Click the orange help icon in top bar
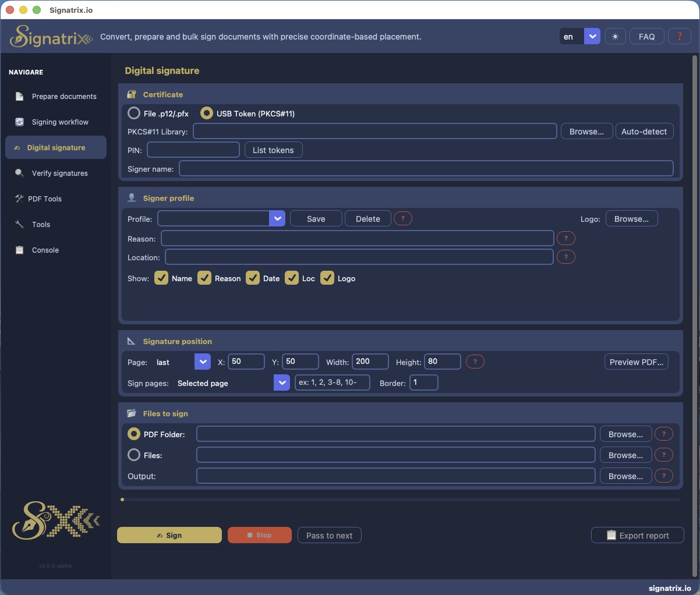 pos(679,36)
